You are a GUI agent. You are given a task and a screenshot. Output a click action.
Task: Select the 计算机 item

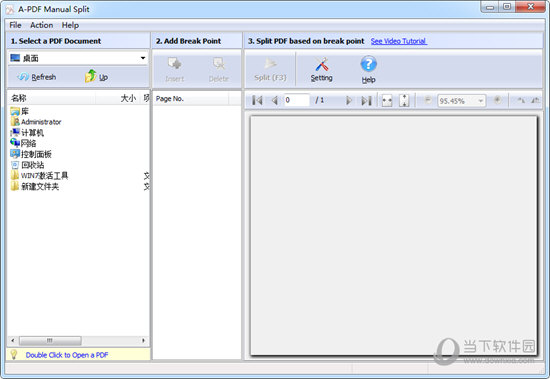click(27, 133)
